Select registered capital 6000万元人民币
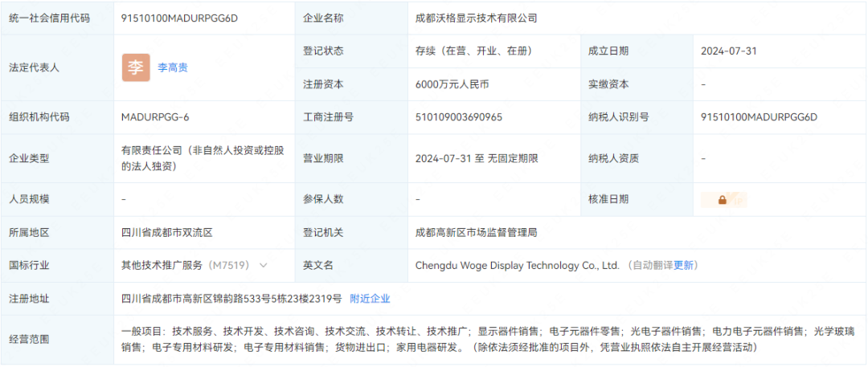Image resolution: width=868 pixels, height=367 pixels. [452, 84]
